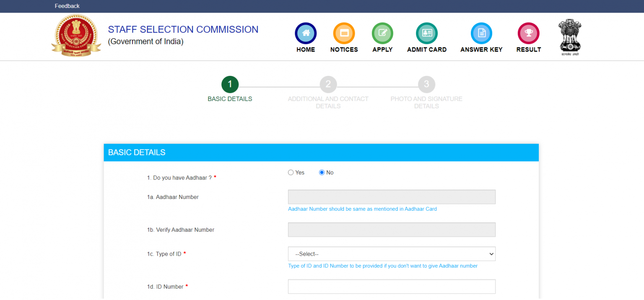644x300 pixels.
Task: Go to step 2 Additional and Contact Details
Action: [x=328, y=85]
